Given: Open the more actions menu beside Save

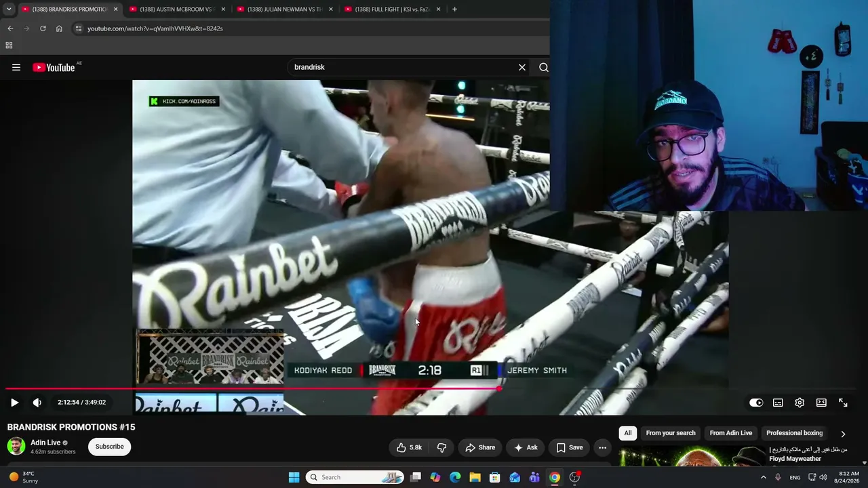Looking at the screenshot, I should [x=602, y=447].
